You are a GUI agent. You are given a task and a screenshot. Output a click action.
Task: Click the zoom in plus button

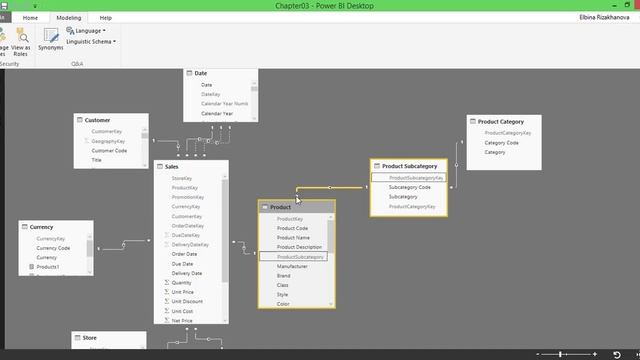[595, 354]
